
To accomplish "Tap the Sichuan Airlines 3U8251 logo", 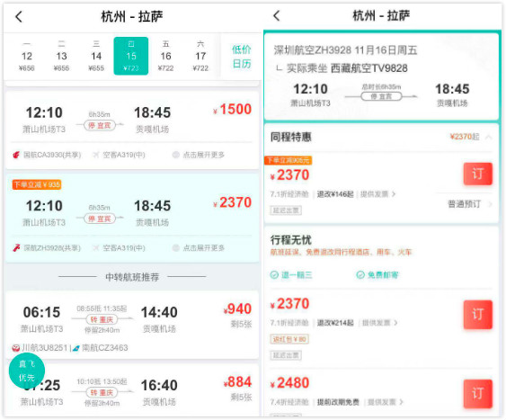I will pos(16,348).
